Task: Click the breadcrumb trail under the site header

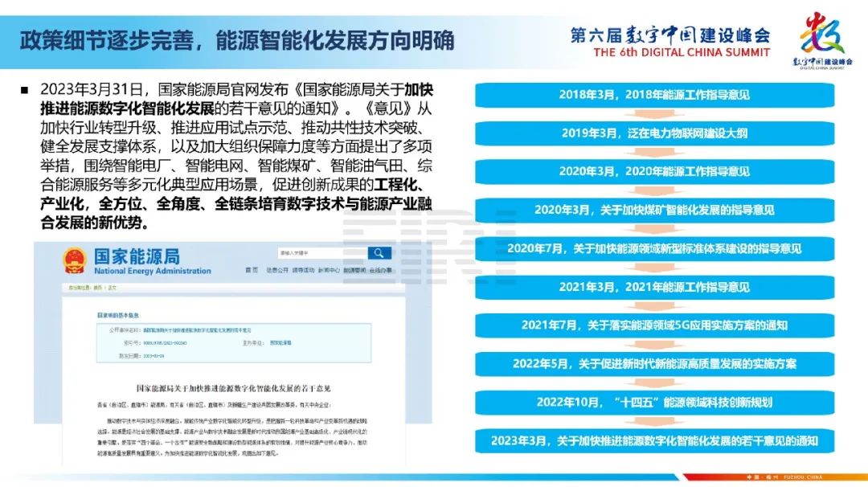Action: coord(92,288)
